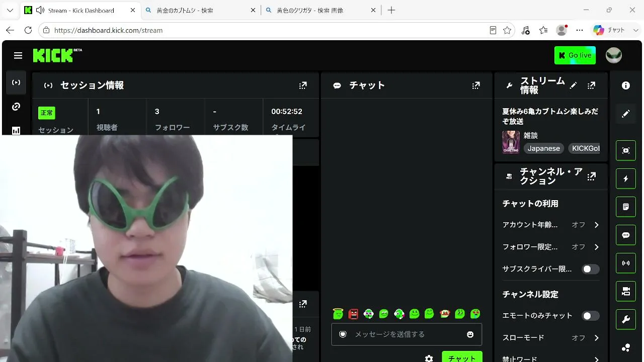Click the 00:52:52 timeline value
Screen dimensions: 644x362
pyautogui.click(x=287, y=112)
